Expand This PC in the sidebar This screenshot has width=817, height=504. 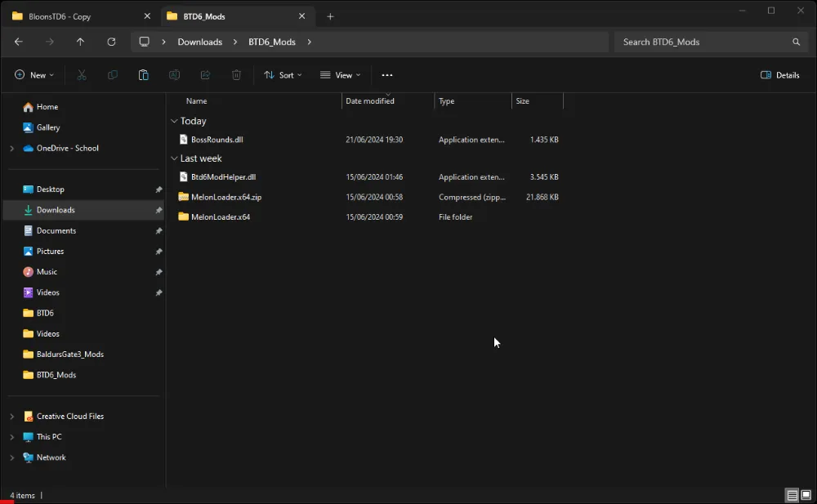point(11,436)
